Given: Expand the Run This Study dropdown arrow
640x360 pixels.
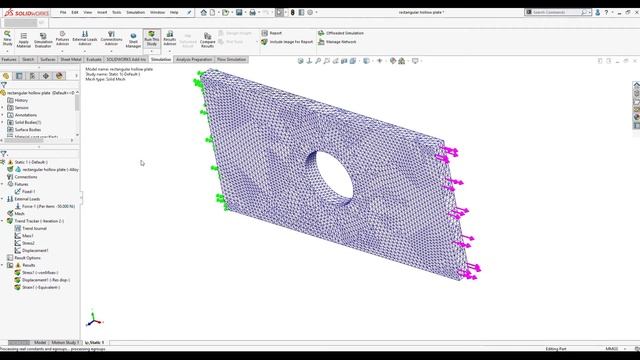Looking at the screenshot, I should 152,51.
